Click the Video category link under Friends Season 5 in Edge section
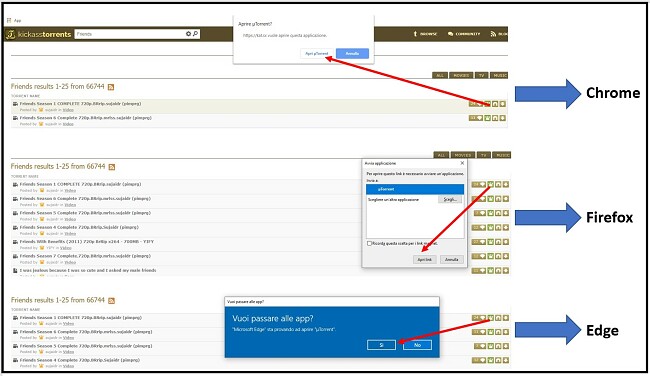The width and height of the screenshot is (650, 376). (68, 352)
